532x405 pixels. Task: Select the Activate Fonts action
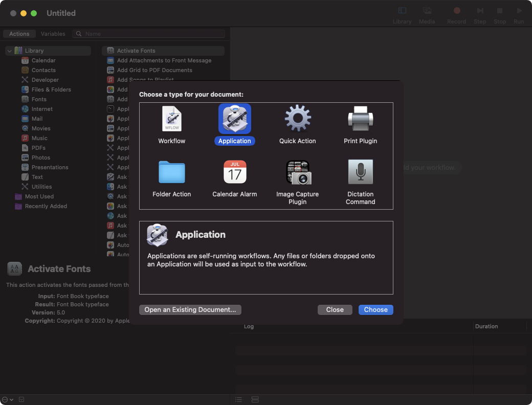[163, 51]
